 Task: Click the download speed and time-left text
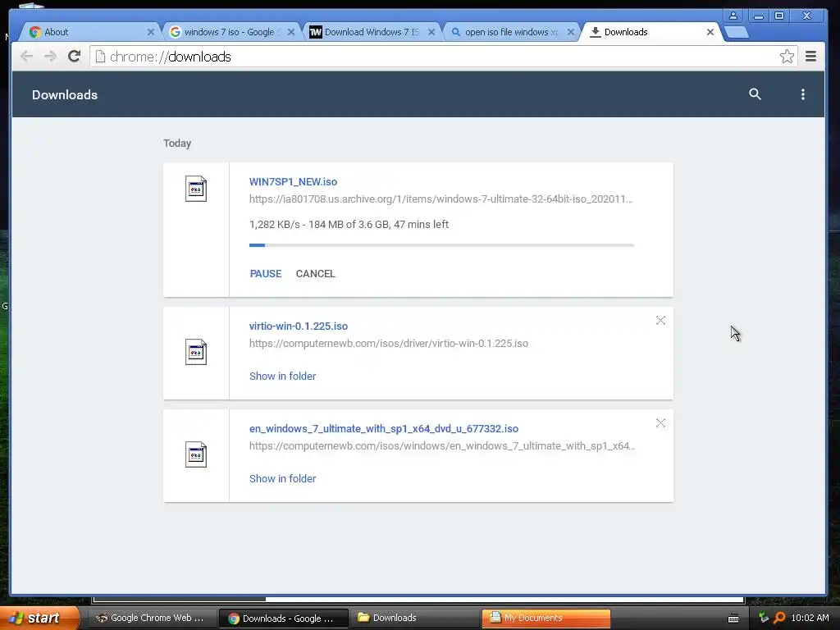tap(349, 225)
